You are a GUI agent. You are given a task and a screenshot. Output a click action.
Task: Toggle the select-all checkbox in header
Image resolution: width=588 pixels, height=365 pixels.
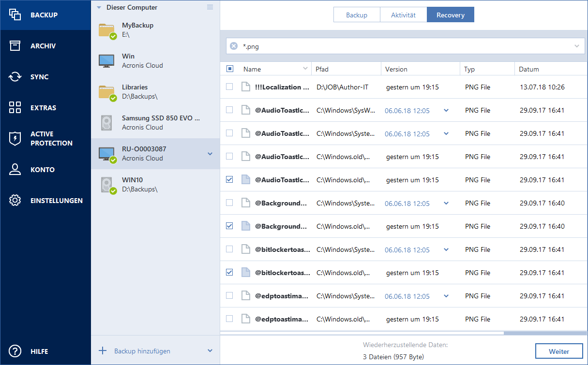230,69
